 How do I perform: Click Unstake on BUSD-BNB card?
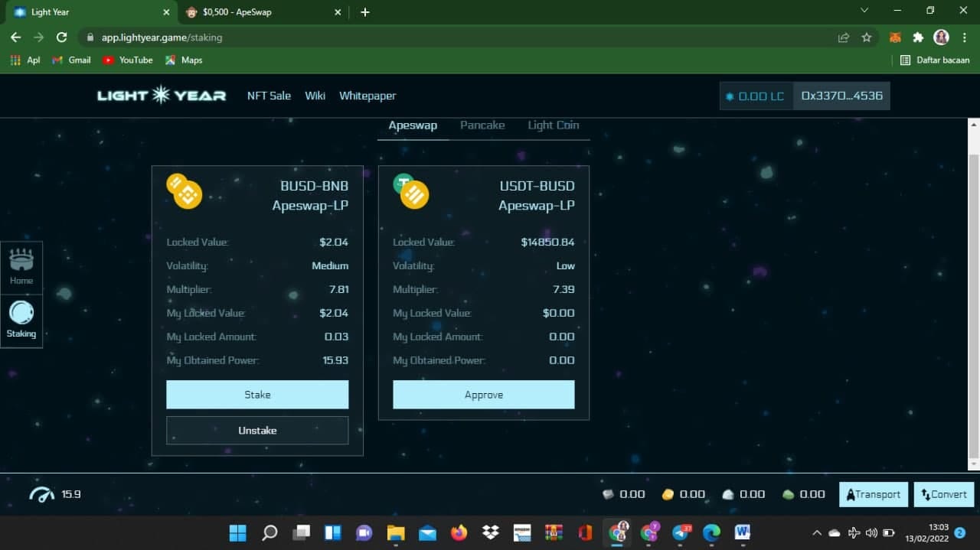pyautogui.click(x=257, y=431)
